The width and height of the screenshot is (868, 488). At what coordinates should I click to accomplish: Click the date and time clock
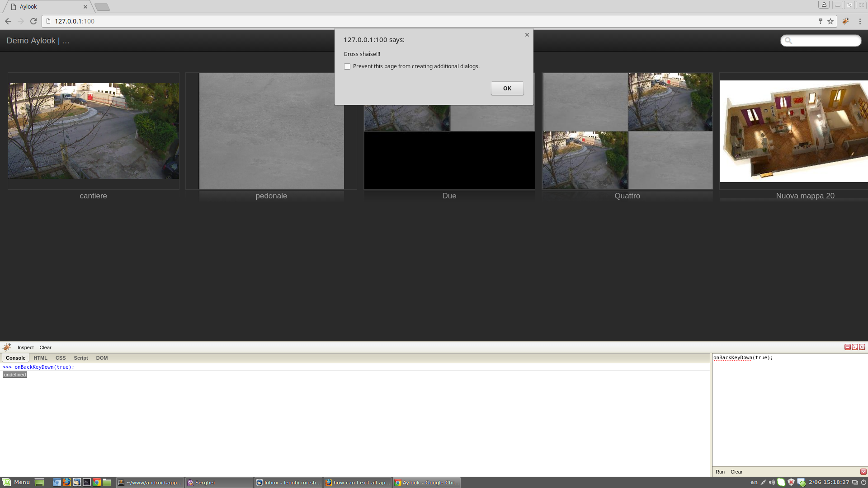click(829, 483)
